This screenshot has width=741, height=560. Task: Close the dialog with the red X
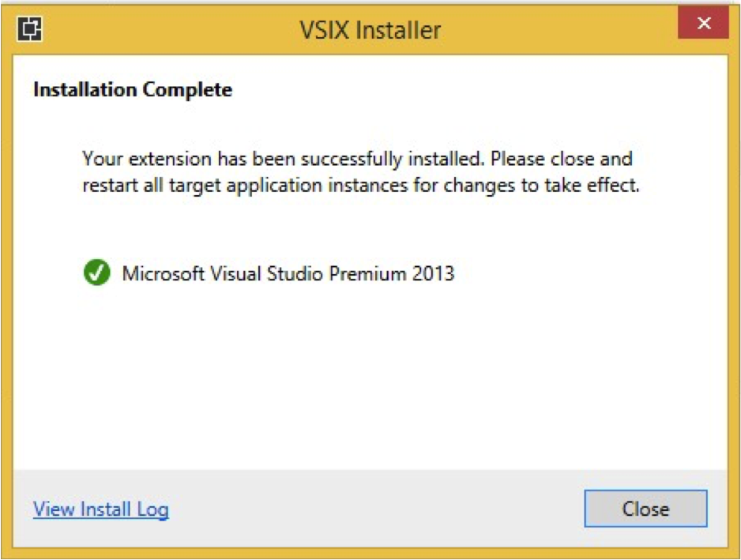click(703, 23)
